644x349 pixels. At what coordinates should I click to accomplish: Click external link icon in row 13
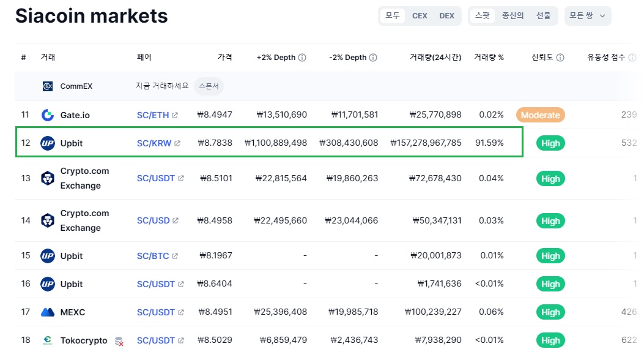(180, 178)
